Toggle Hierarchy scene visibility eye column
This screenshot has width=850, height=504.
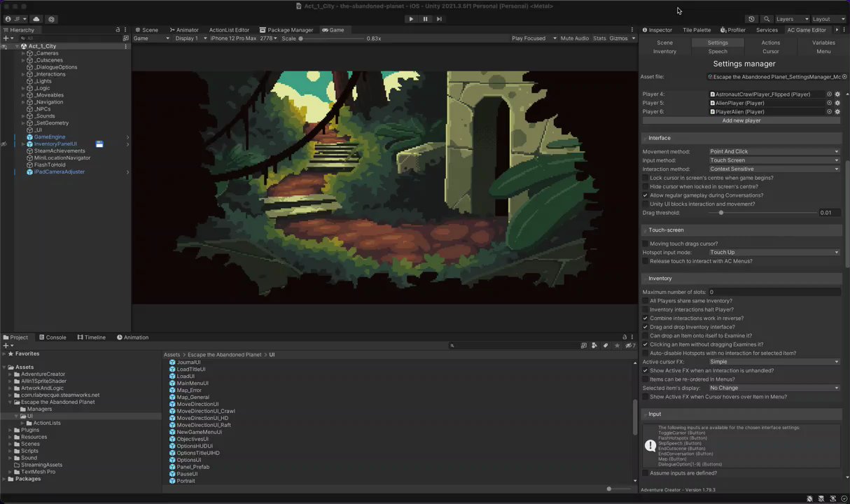click(4, 46)
